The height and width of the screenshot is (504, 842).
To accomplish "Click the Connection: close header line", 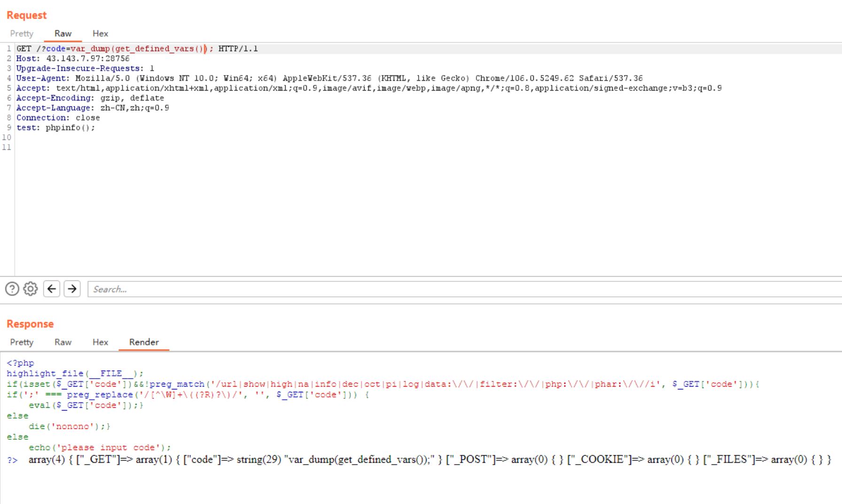I will pyautogui.click(x=58, y=117).
